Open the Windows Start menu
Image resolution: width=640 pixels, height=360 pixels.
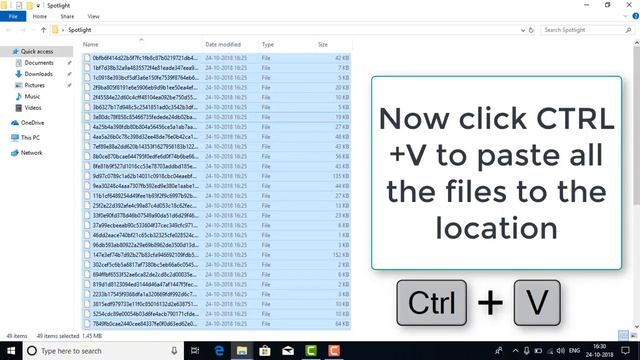click(x=11, y=351)
